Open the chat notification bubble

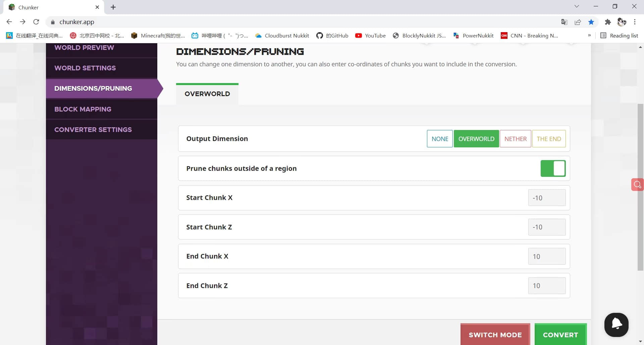[x=616, y=325]
